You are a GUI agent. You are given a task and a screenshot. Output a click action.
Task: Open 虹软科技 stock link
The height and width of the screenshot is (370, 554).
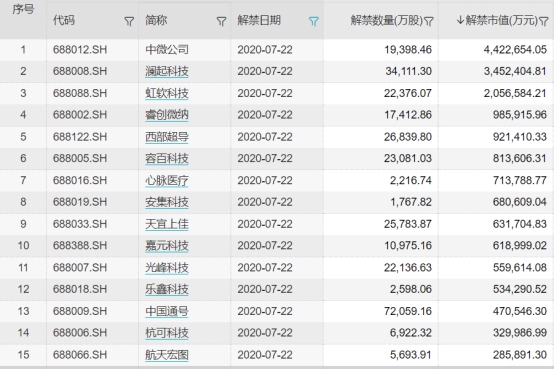point(167,93)
